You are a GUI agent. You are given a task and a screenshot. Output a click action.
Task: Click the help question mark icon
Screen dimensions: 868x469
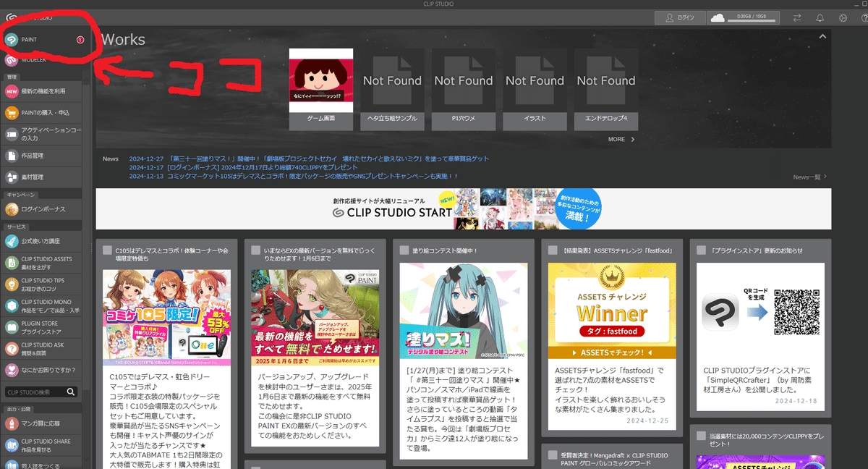[x=864, y=17]
